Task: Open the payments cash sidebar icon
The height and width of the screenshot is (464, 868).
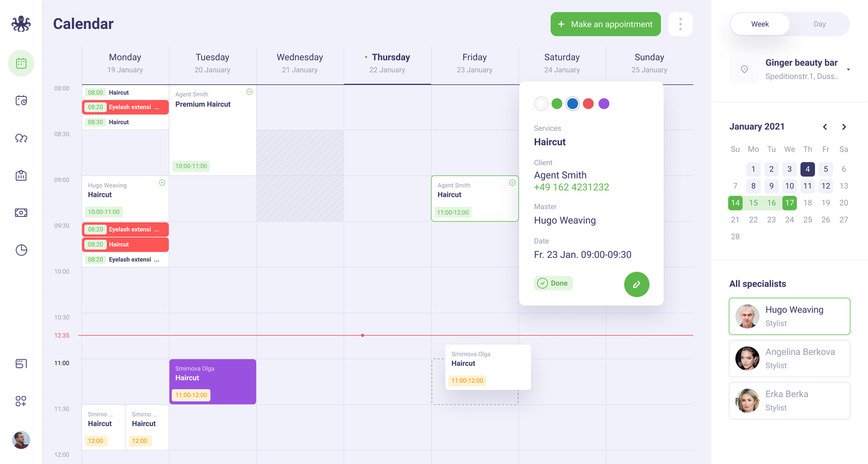Action: coord(21,213)
